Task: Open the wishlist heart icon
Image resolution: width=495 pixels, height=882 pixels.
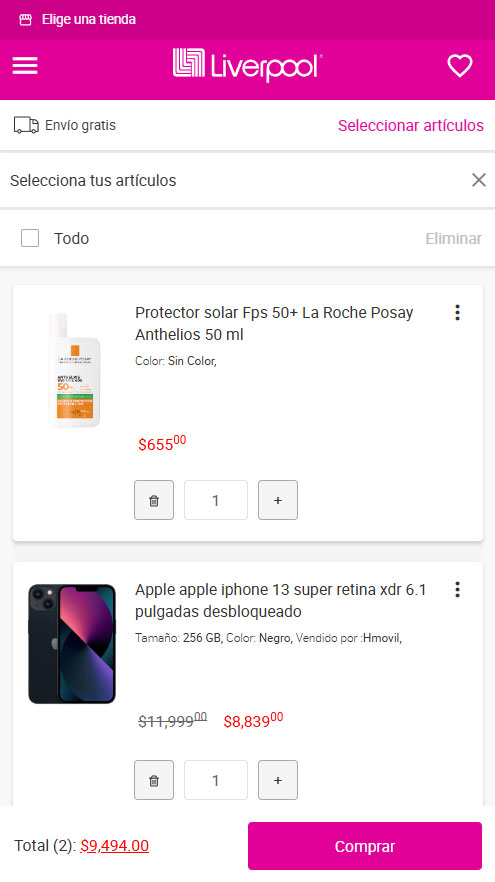Action: 460,66
